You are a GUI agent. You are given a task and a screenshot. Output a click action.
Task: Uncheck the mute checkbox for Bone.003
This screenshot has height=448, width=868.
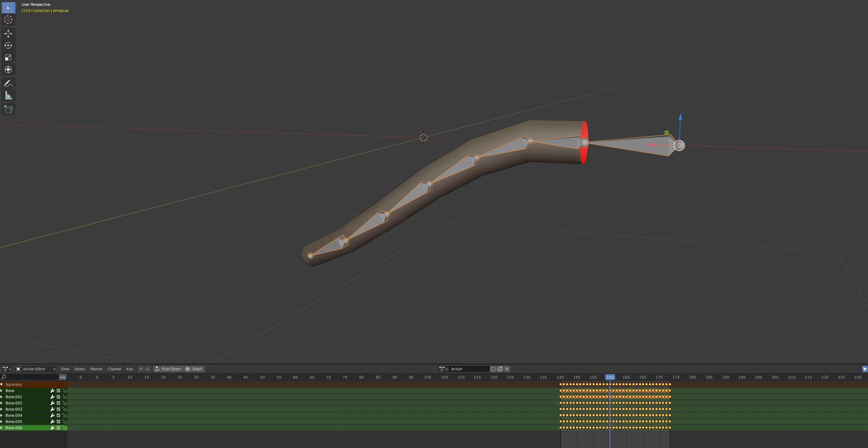58,409
